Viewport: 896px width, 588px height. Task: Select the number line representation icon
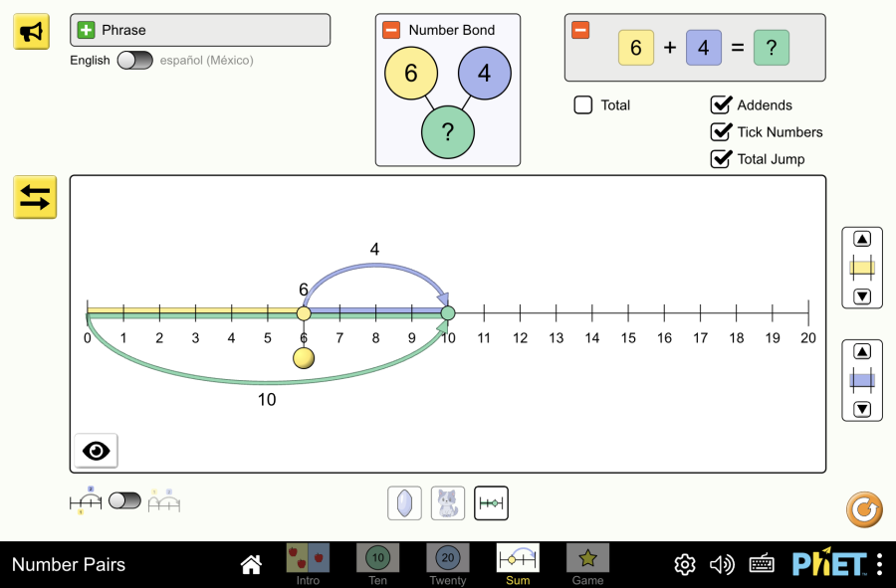491,503
